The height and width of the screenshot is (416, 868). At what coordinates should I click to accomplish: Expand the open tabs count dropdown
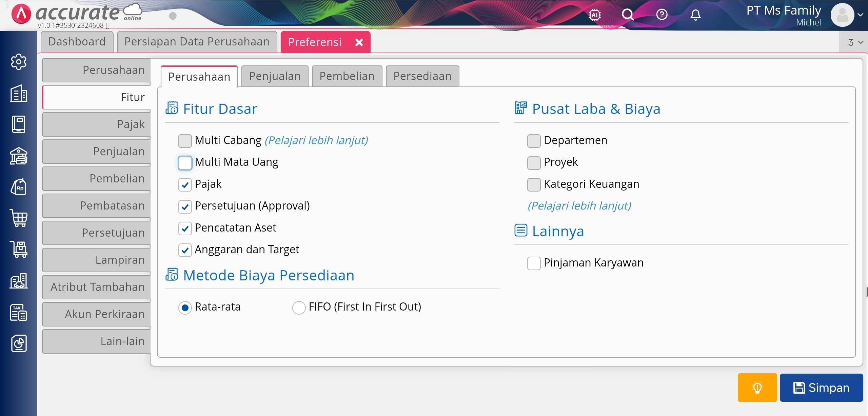(855, 42)
